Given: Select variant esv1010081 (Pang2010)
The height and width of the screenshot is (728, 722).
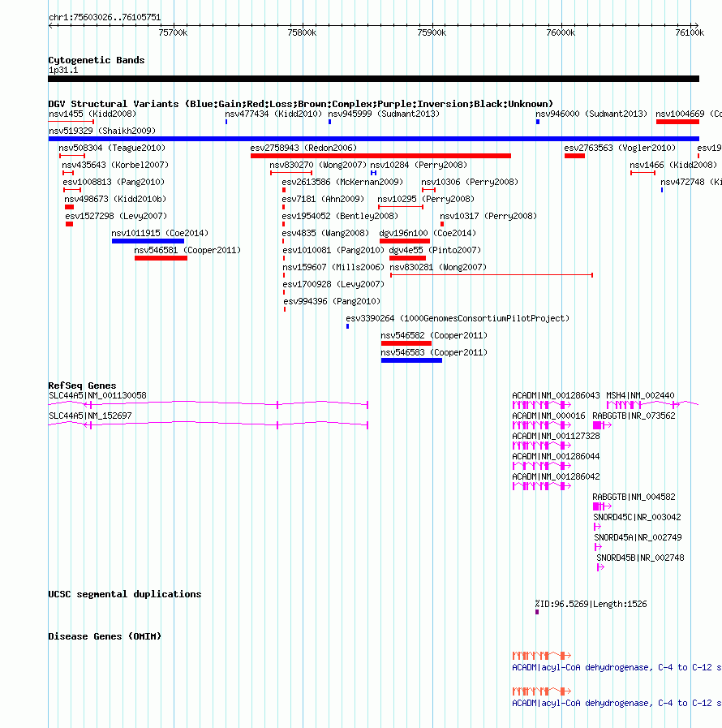Looking at the screenshot, I should point(333,250).
